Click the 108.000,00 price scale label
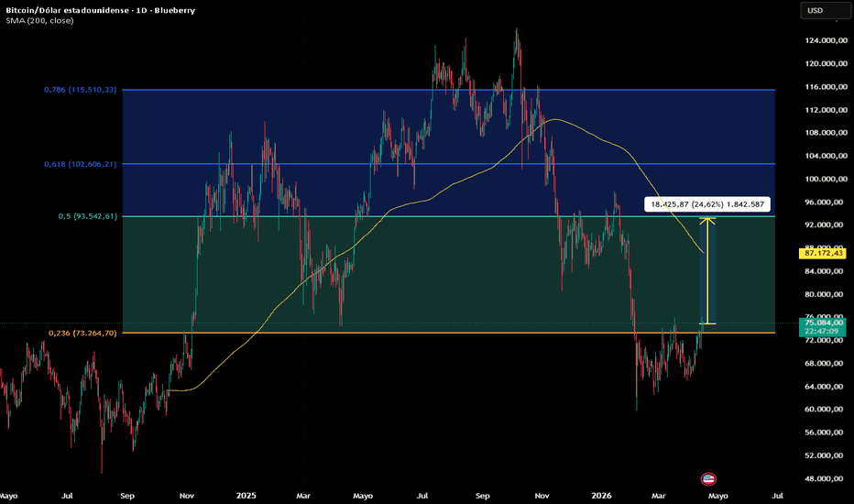 (x=826, y=132)
